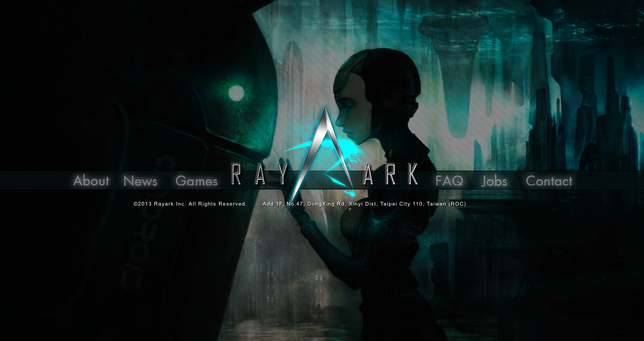The height and width of the screenshot is (341, 644).
Task: Open the Games menu item
Action: (x=197, y=181)
